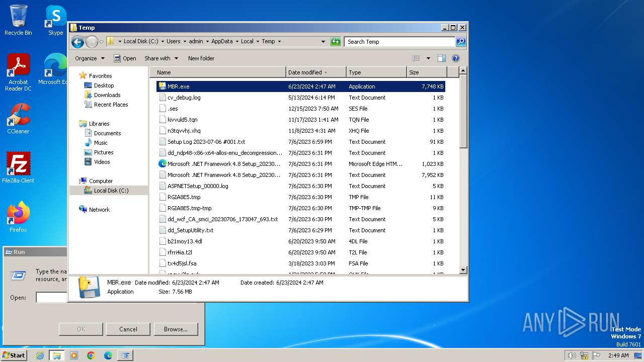
Task: Create a New folder
Action: click(201, 58)
